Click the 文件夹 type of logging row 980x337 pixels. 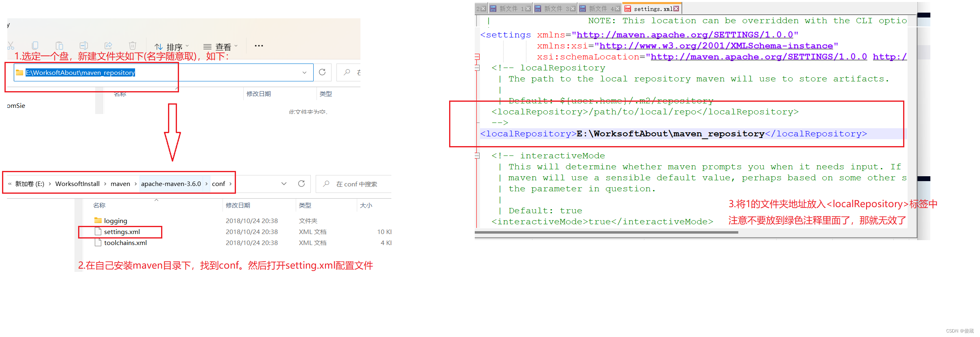[x=308, y=221]
